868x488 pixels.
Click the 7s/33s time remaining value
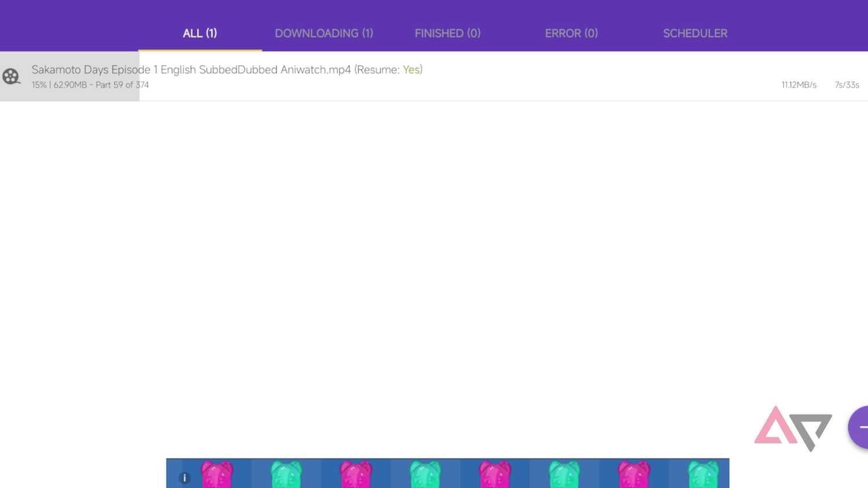pos(847,85)
